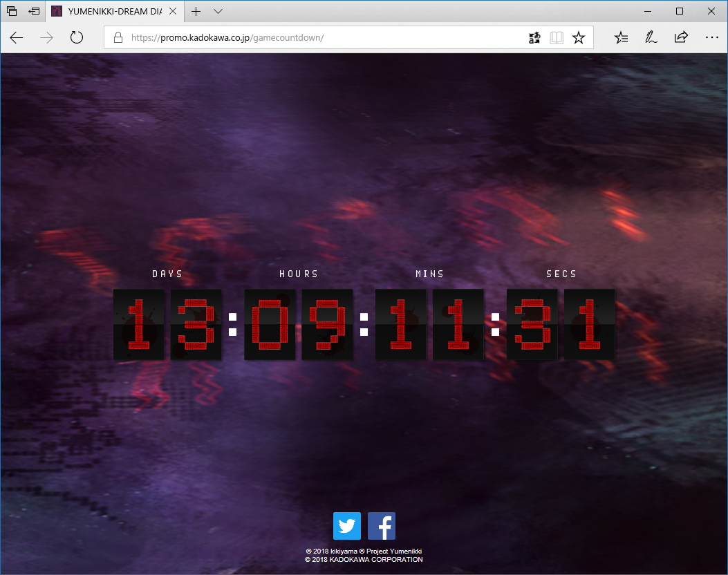728x575 pixels.
Task: Click the Forward navigation arrow
Action: click(46, 37)
